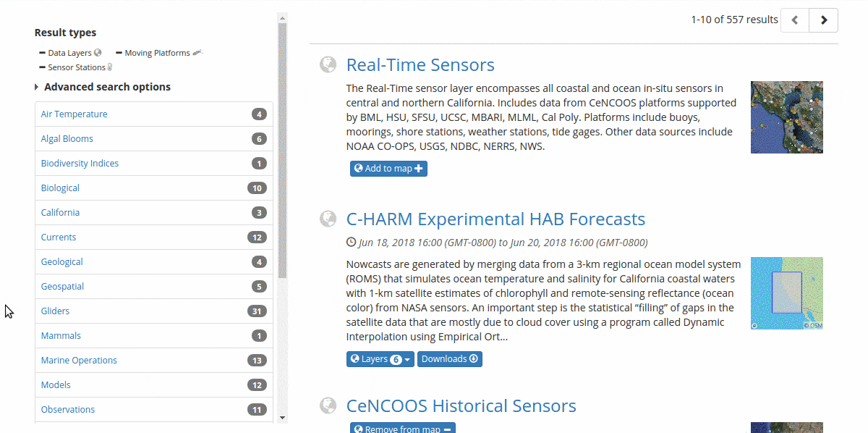Remove CeNCOOS Historical Sensors from map
The height and width of the screenshot is (433, 868).
click(x=403, y=429)
